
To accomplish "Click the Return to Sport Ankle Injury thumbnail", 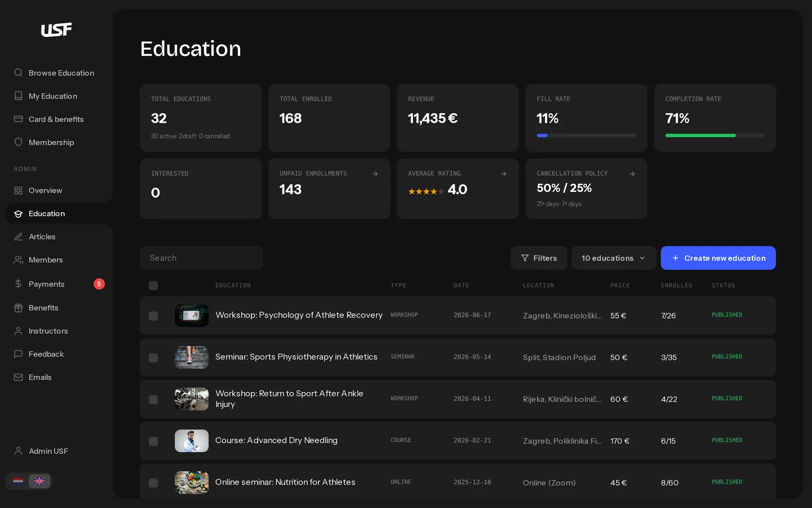I will [x=192, y=399].
